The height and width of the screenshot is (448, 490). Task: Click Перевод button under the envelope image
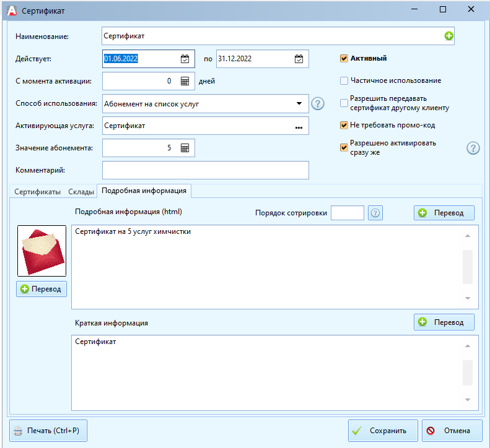42,289
